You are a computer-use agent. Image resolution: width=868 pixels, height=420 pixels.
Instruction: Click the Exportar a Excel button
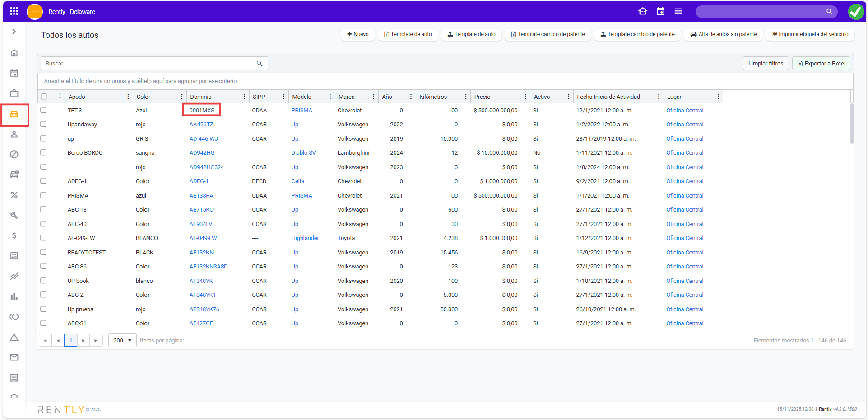(x=821, y=64)
